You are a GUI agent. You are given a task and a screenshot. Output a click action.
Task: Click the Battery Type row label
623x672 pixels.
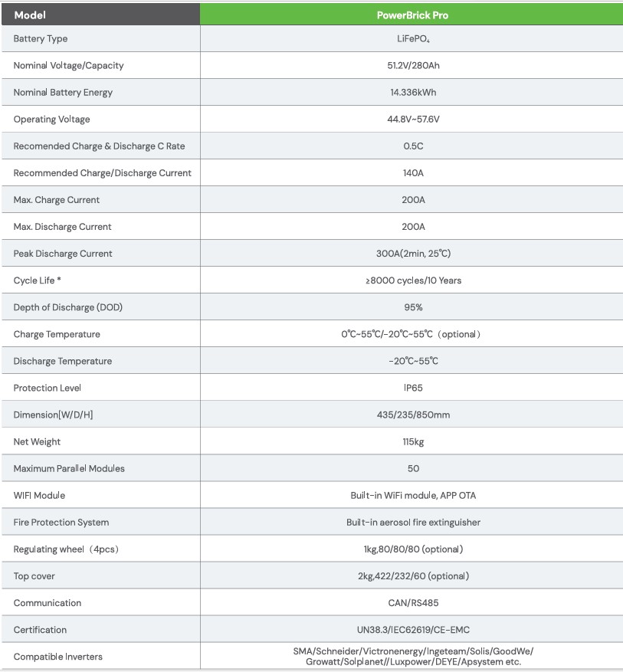point(41,38)
